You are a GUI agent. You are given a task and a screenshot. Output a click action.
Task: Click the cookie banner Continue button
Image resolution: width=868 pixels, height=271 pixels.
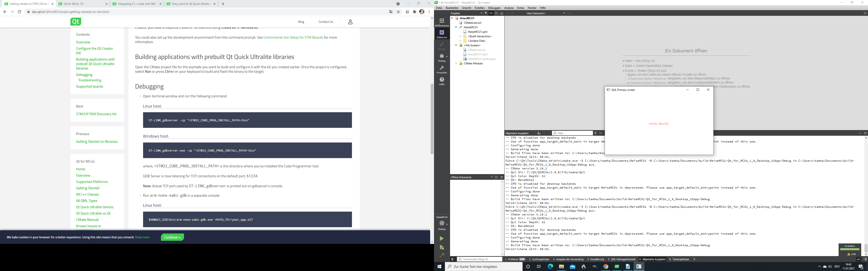tap(172, 237)
